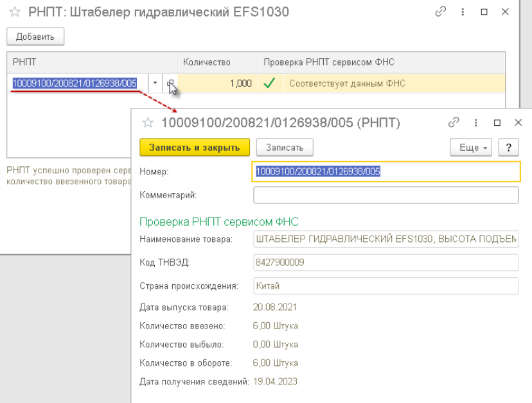Click Записать и закрыть
Viewport: 532px width, 403px height.
point(195,148)
